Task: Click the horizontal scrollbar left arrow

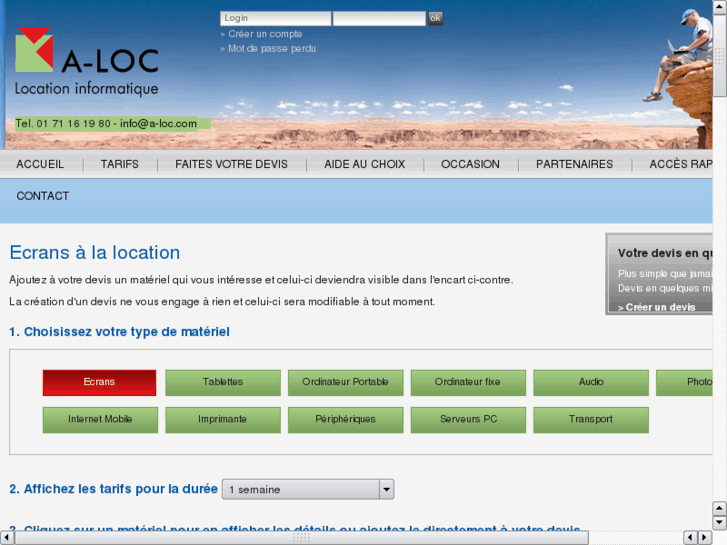Action: tap(6, 538)
